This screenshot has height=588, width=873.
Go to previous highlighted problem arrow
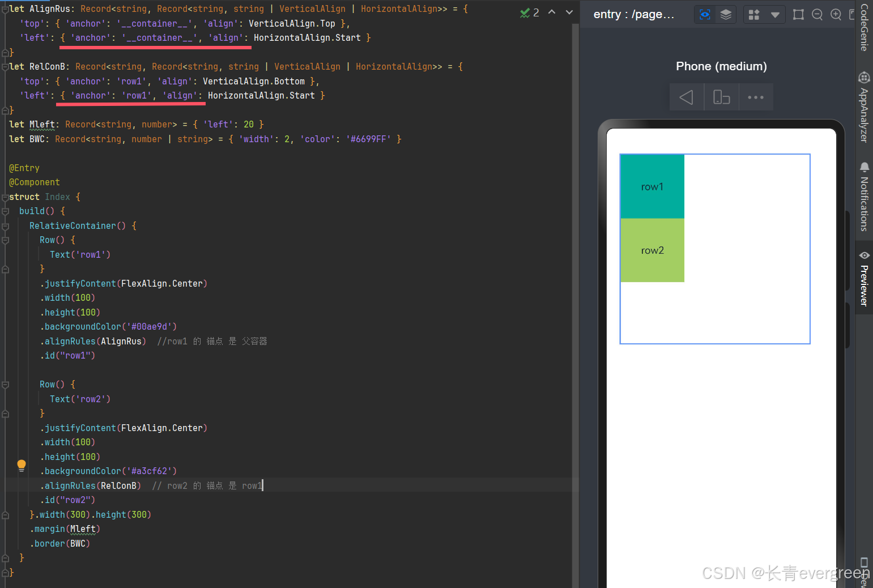point(552,12)
